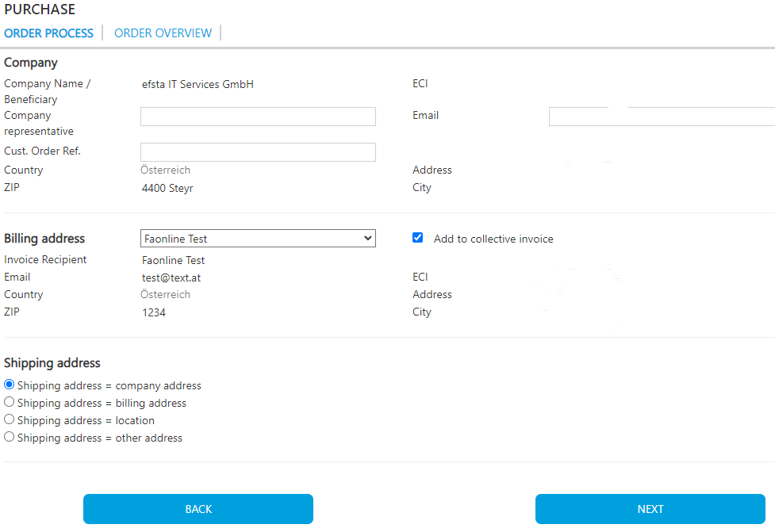This screenshot has height=532, width=775.
Task: Click the Österreich country field under Billing
Action: click(166, 295)
